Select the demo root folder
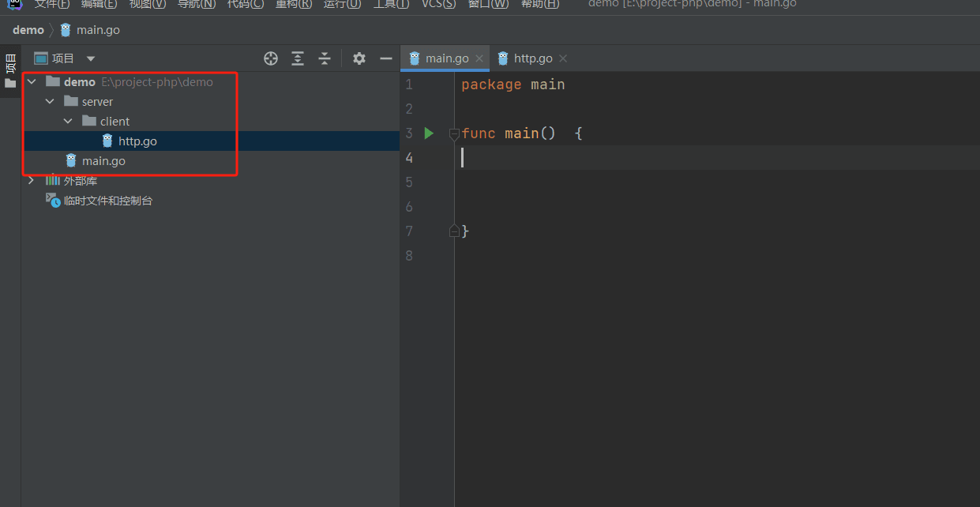Screen dimensions: 980x507 click(80, 82)
